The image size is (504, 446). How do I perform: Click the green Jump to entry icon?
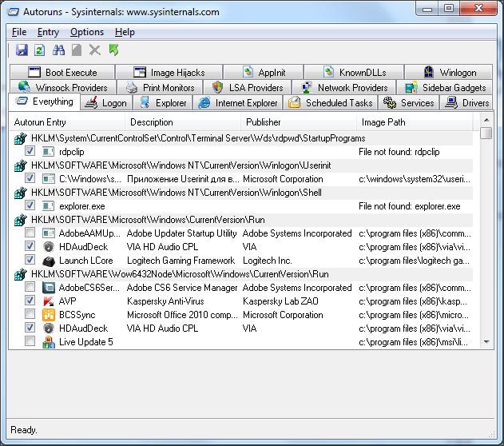coord(113,50)
